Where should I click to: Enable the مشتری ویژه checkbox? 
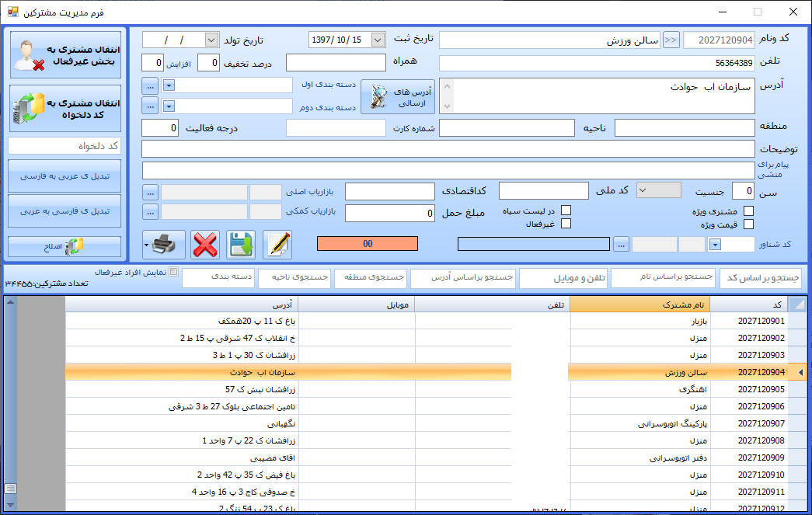[749, 211]
